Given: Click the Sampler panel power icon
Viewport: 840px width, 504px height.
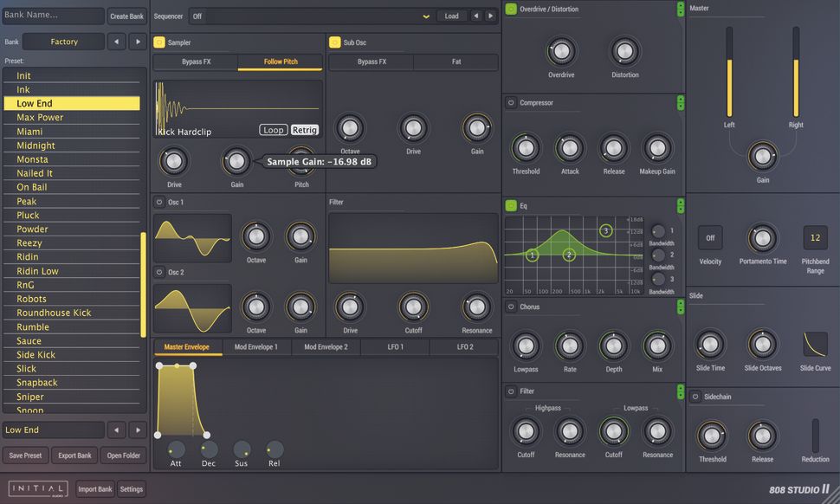Looking at the screenshot, I should (x=160, y=41).
